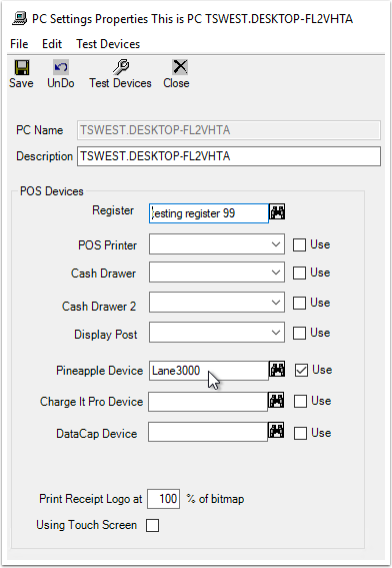The width and height of the screenshot is (392, 568).
Task: Tick the Use checkbox for Cash Drawer 2
Action: coord(299,303)
